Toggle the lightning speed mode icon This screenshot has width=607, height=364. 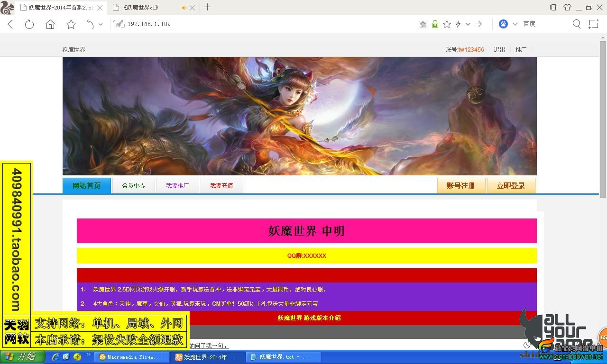click(458, 24)
